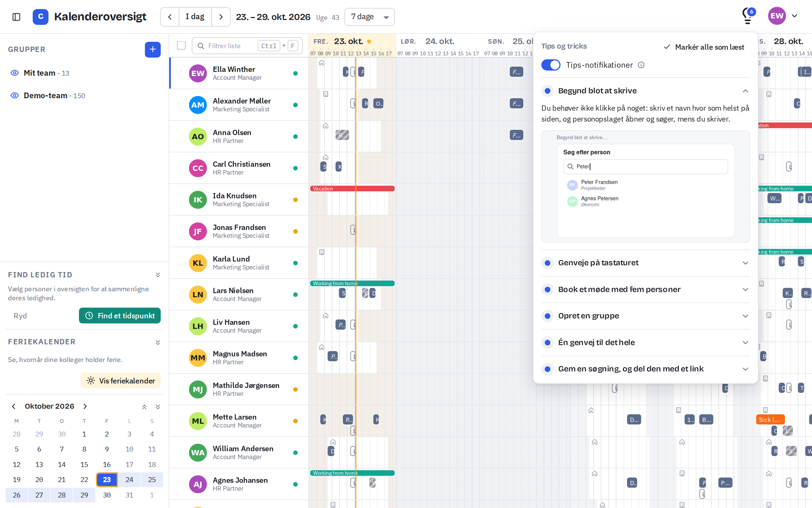Click Find et tidspunkt button
This screenshot has width=812, height=508.
(120, 316)
